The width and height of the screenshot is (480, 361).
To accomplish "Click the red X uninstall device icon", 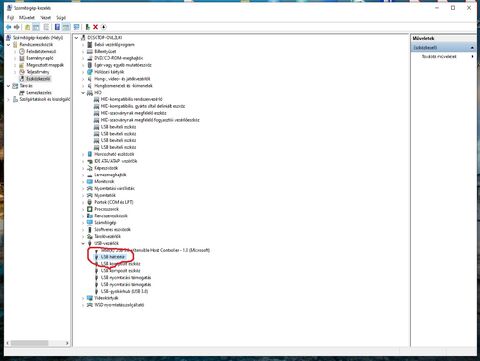I will pyautogui.click(x=95, y=27).
